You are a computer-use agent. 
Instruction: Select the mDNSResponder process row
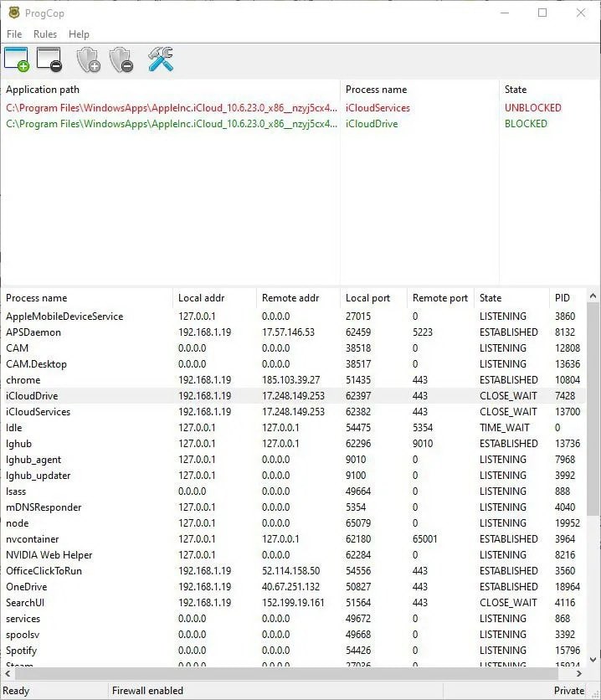(x=294, y=507)
